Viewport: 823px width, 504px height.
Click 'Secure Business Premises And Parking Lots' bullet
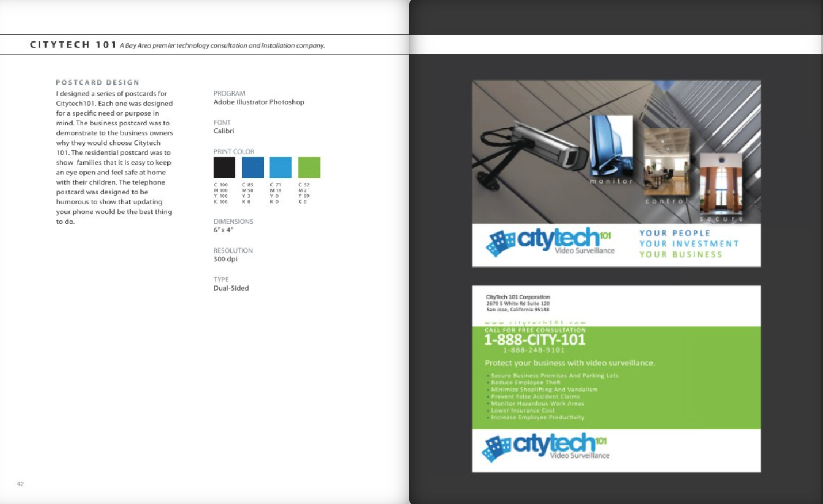(555, 376)
